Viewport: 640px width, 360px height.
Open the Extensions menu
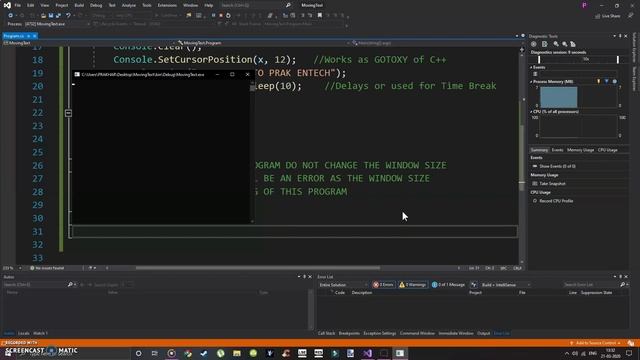(x=167, y=5)
